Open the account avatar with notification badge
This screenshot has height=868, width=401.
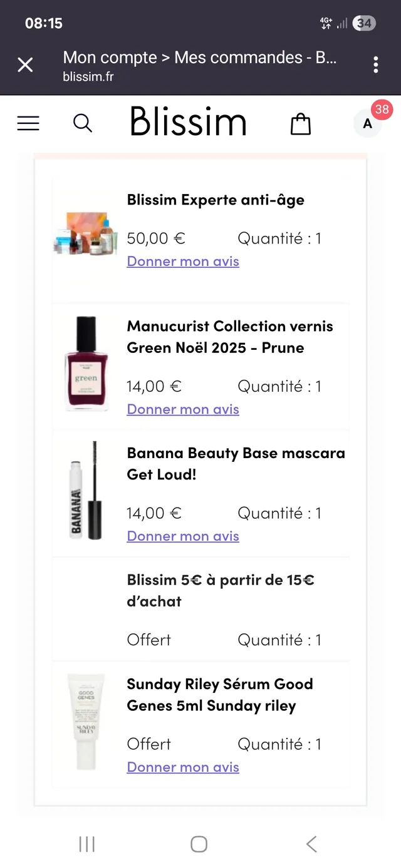coord(367,123)
